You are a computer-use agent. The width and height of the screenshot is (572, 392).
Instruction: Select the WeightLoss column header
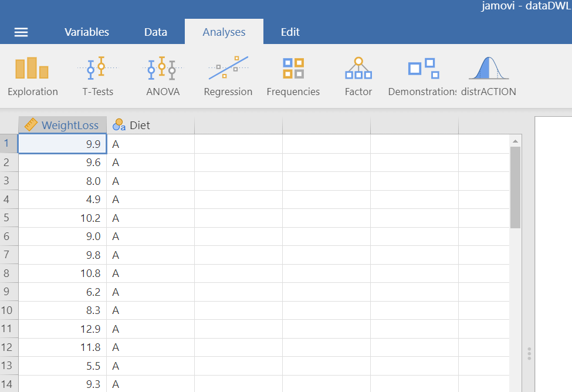(x=63, y=125)
